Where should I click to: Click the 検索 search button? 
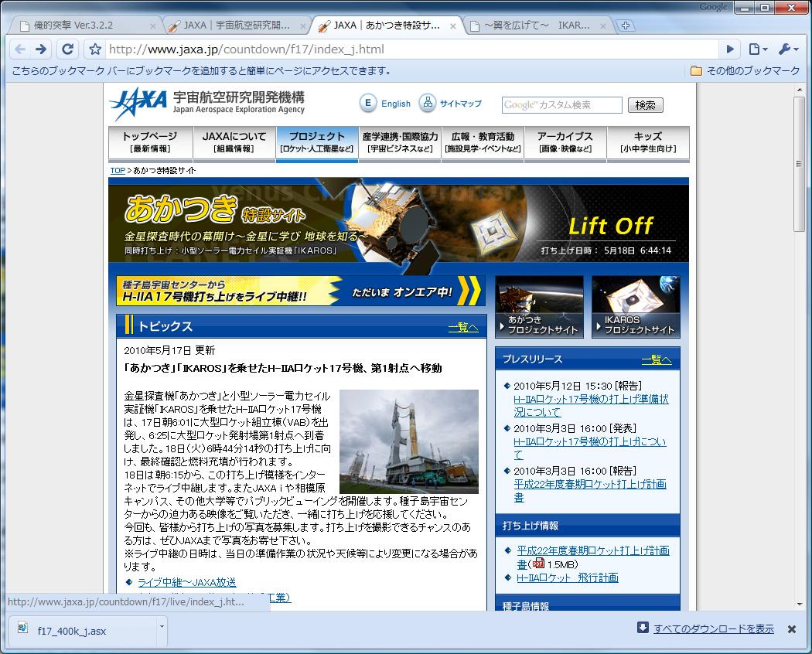(645, 105)
